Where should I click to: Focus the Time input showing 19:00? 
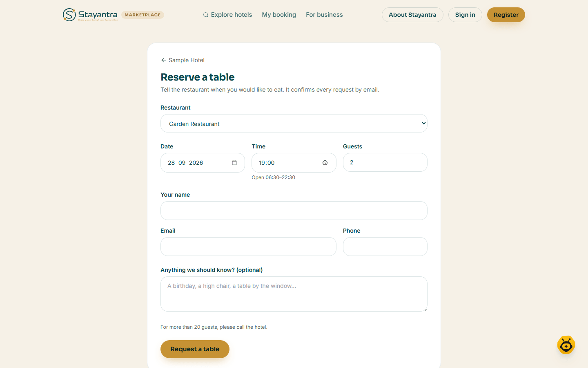(x=294, y=163)
